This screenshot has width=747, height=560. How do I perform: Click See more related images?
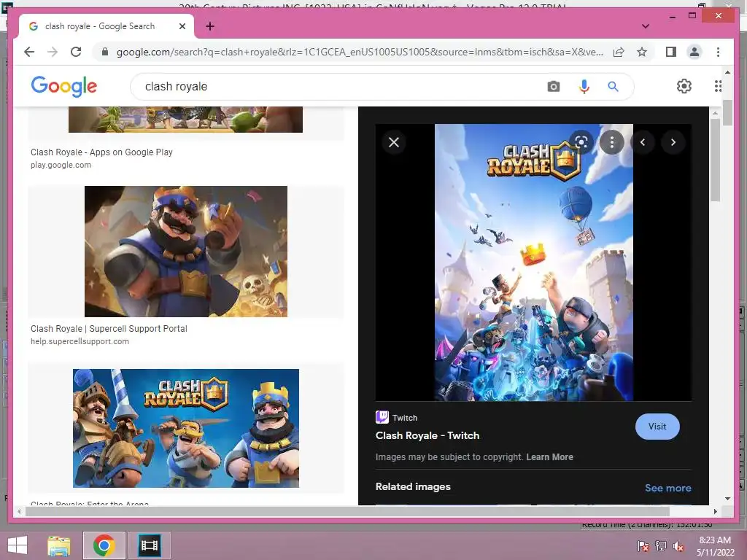pyautogui.click(x=668, y=488)
